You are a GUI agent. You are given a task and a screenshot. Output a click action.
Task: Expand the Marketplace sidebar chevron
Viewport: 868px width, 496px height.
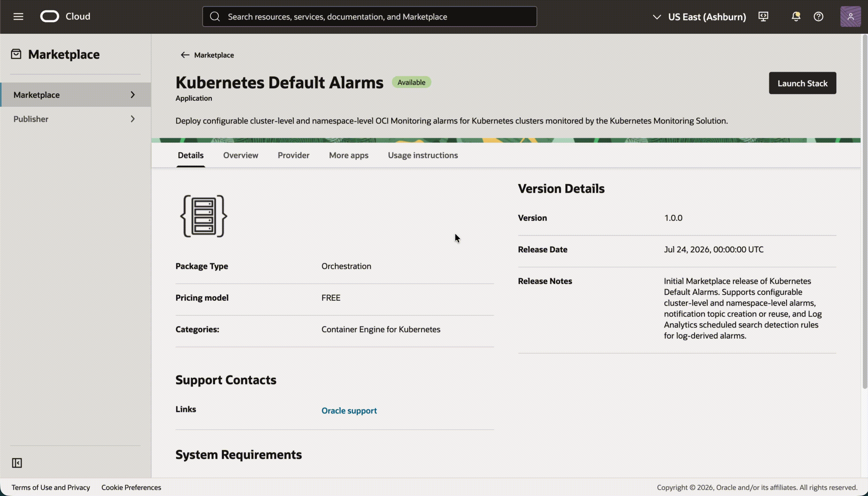coord(132,95)
